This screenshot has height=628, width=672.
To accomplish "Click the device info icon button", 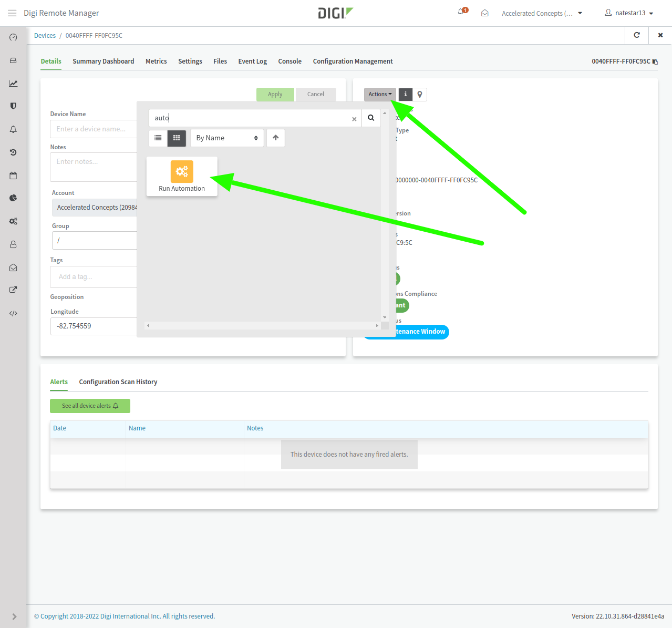I will (405, 94).
